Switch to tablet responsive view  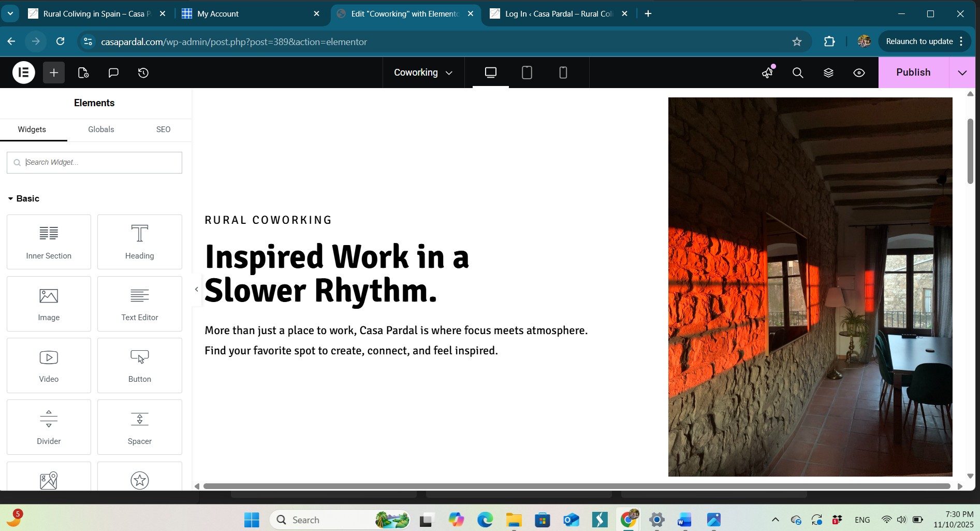[527, 73]
